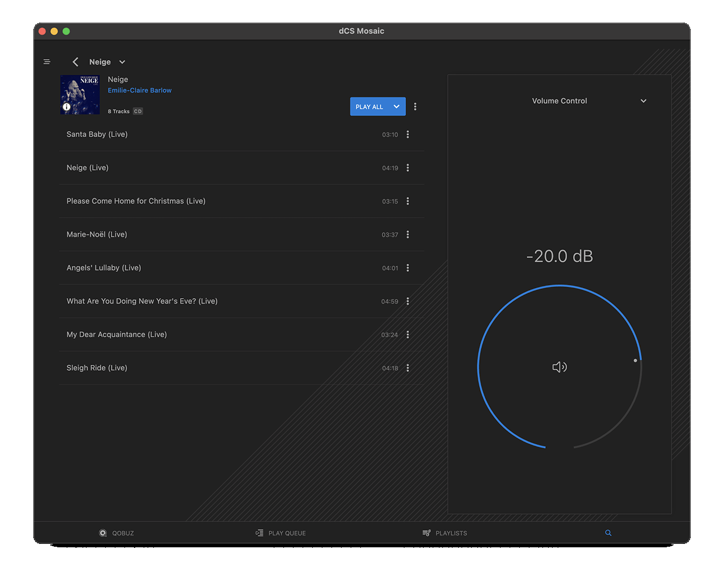
Task: Click the search magnifier icon
Action: 608,533
